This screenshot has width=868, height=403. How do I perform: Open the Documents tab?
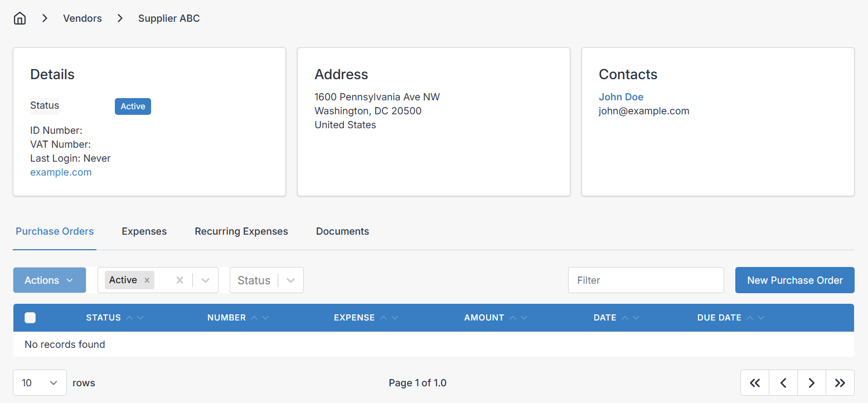[x=342, y=231]
